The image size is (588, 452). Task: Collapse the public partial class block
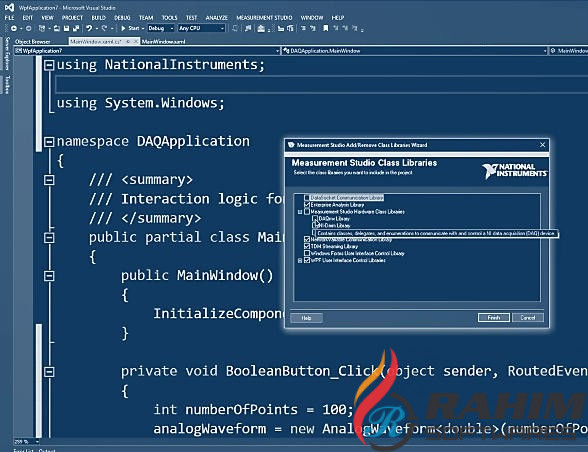pyautogui.click(x=49, y=238)
